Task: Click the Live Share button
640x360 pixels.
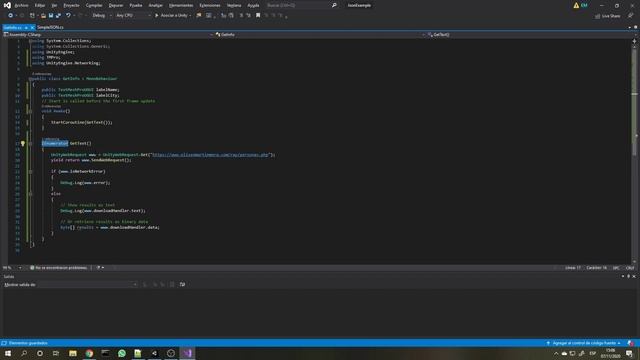Action: click(607, 16)
